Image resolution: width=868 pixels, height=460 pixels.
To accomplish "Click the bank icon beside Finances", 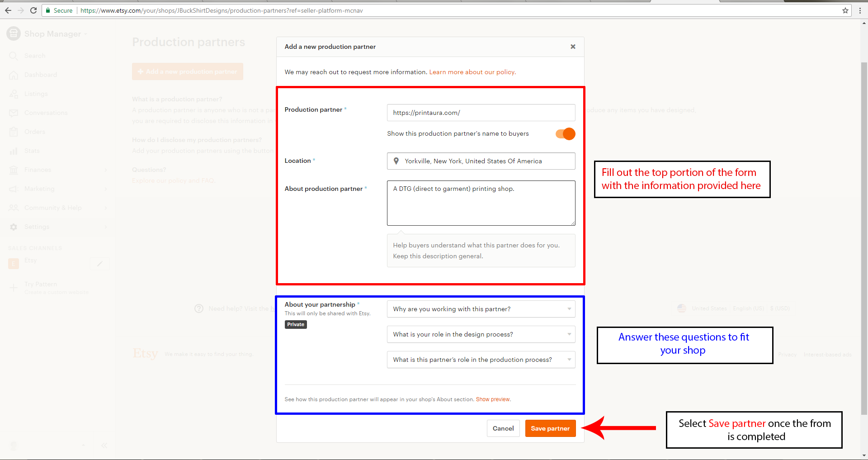I will (14, 170).
